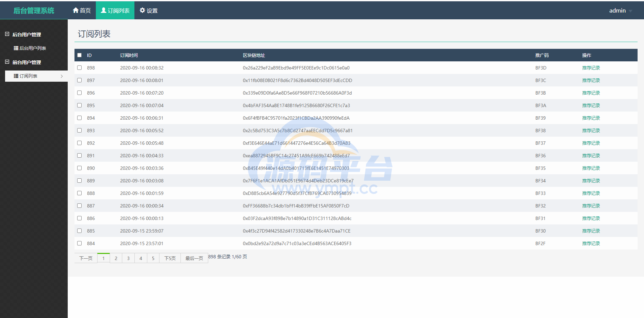This screenshot has height=318, width=644.
Task: Open 推荐记录 for code BF3A
Action: pos(591,105)
